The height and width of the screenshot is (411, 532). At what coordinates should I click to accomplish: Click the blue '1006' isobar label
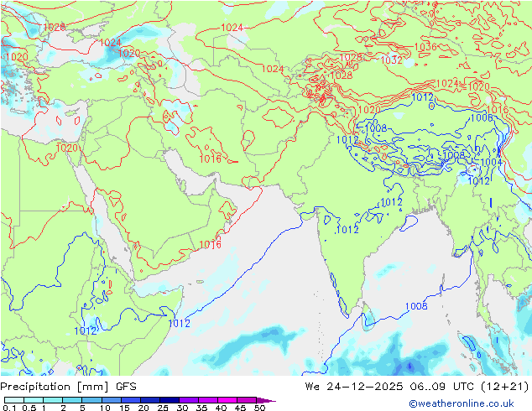click(x=482, y=117)
